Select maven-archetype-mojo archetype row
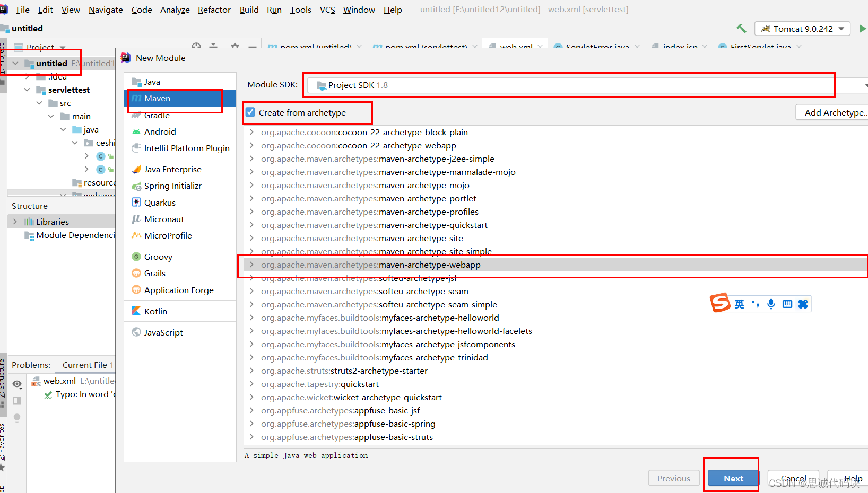 pyautogui.click(x=555, y=185)
